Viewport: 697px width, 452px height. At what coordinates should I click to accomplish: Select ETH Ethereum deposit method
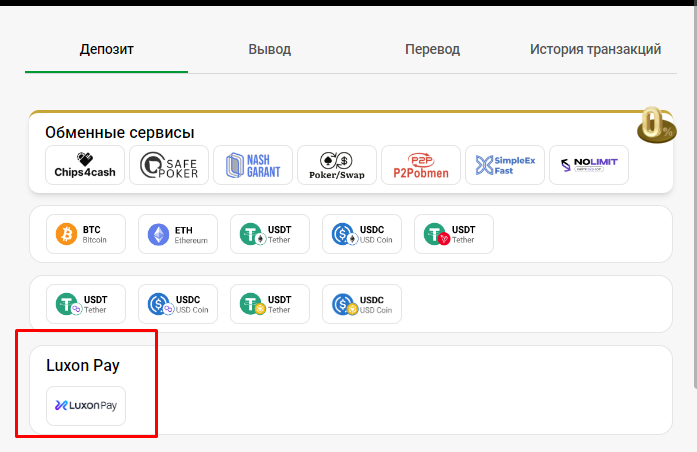(x=178, y=234)
